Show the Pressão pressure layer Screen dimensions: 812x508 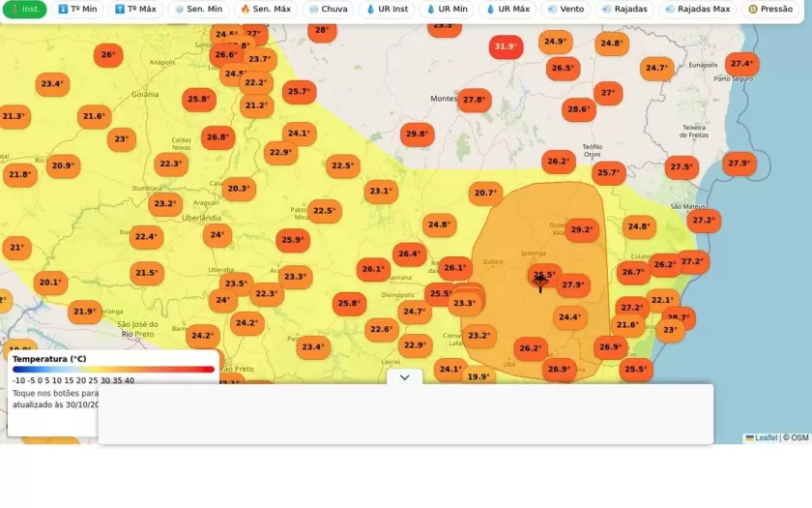pos(770,9)
